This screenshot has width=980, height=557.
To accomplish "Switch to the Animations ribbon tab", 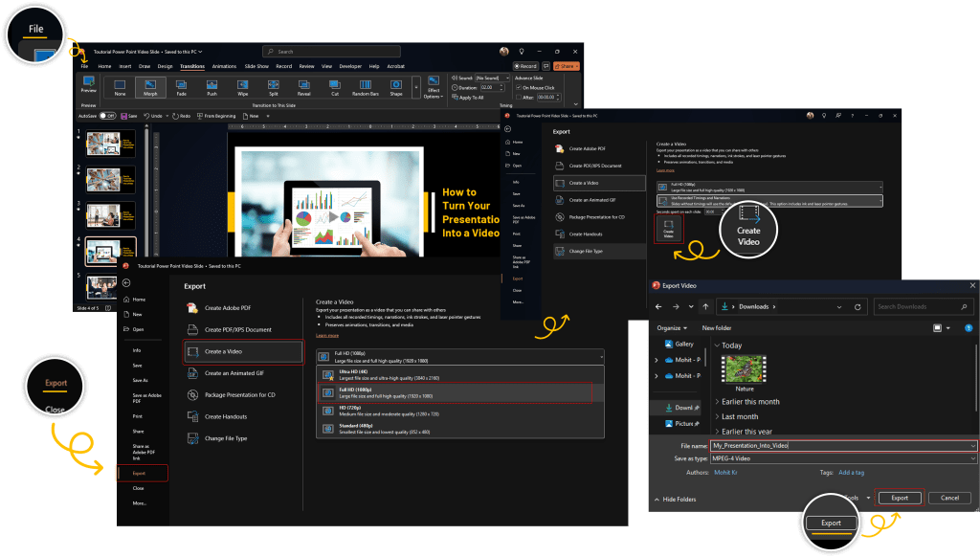I will pos(225,66).
